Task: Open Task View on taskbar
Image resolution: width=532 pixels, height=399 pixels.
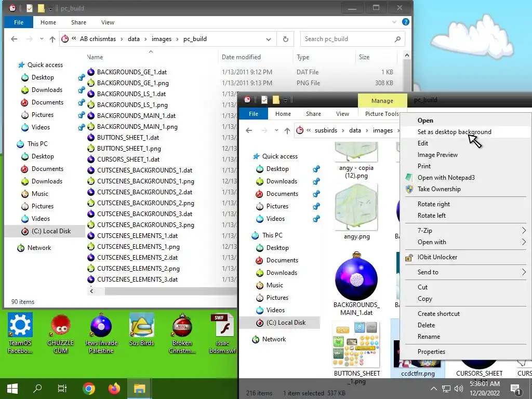Action: pyautogui.click(x=62, y=389)
